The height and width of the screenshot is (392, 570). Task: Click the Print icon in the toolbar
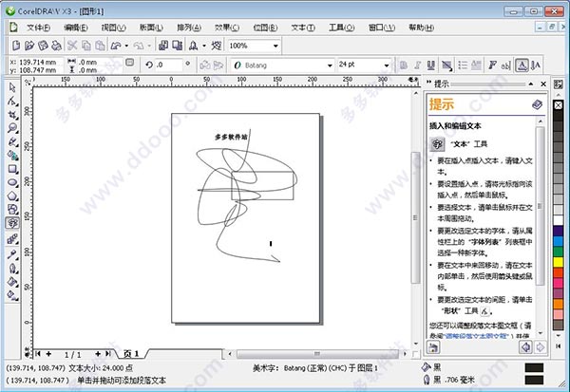coord(56,46)
